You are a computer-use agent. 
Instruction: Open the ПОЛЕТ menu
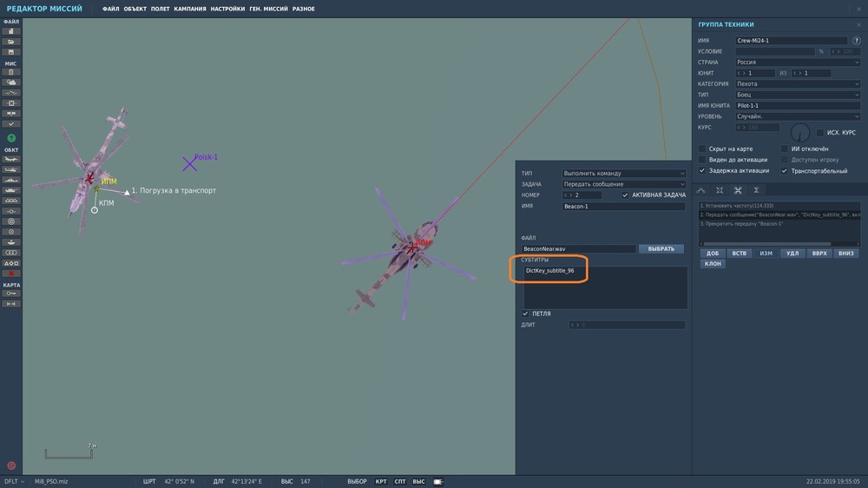pos(161,9)
